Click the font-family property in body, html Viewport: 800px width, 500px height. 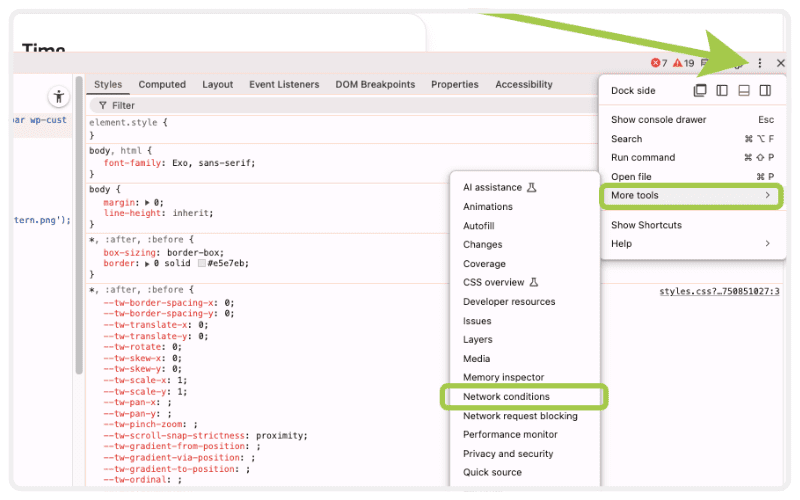pos(134,163)
